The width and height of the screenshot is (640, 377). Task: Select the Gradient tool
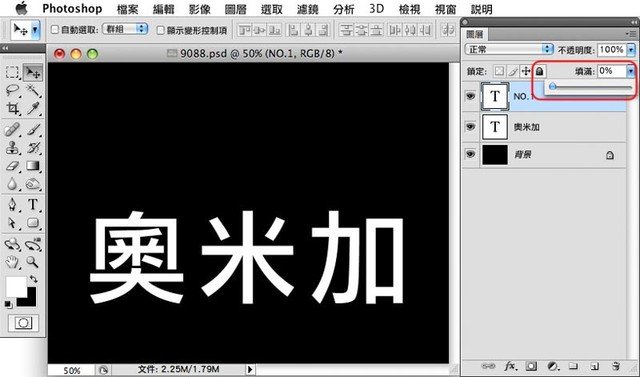click(33, 166)
